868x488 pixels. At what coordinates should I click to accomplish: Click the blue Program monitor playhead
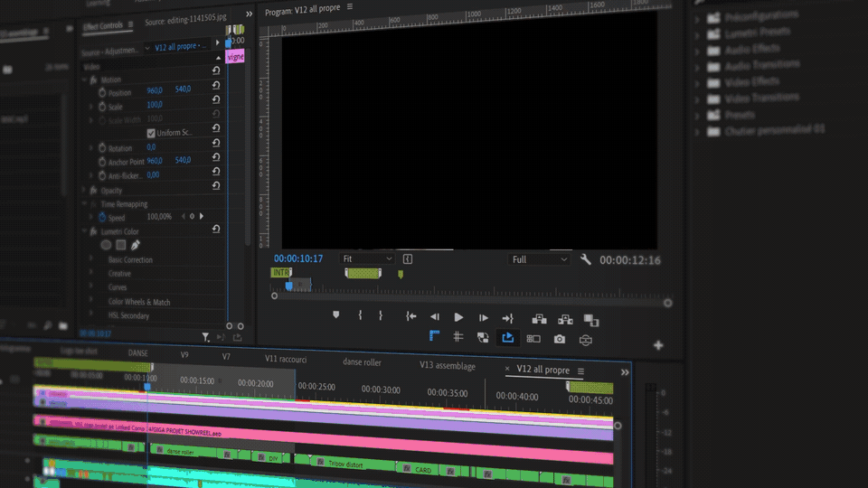pos(289,286)
